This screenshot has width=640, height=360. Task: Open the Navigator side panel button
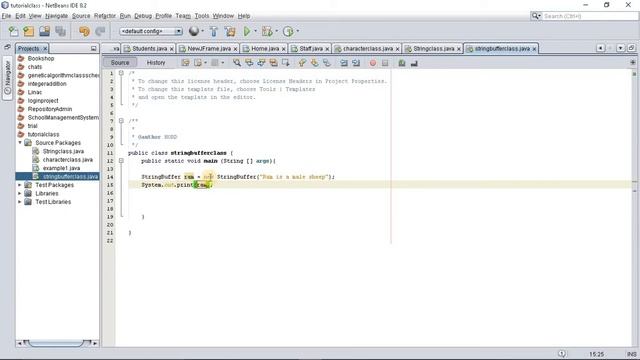[7, 78]
